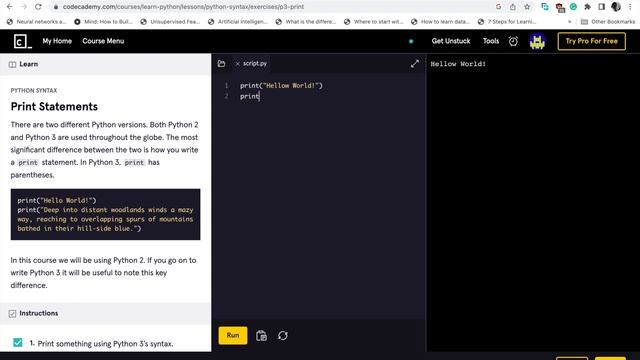Click the green Grammarly extension icon
This screenshot has height=360, width=640.
573,7
